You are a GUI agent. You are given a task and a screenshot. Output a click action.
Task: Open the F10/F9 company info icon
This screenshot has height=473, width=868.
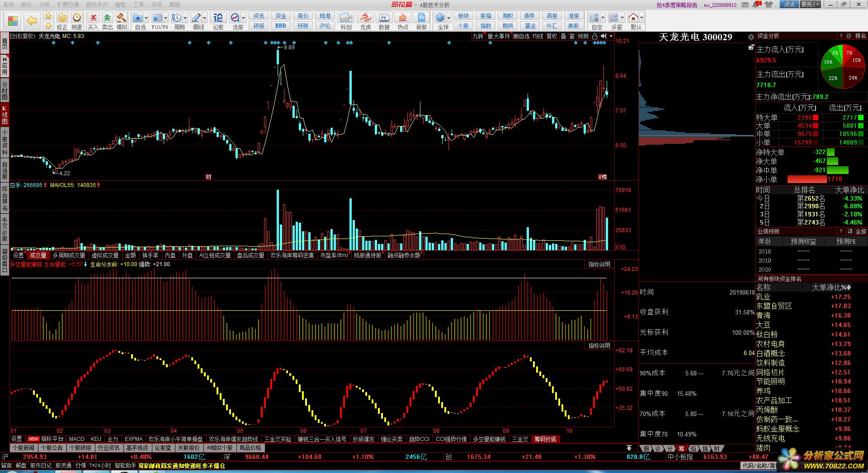point(157,18)
